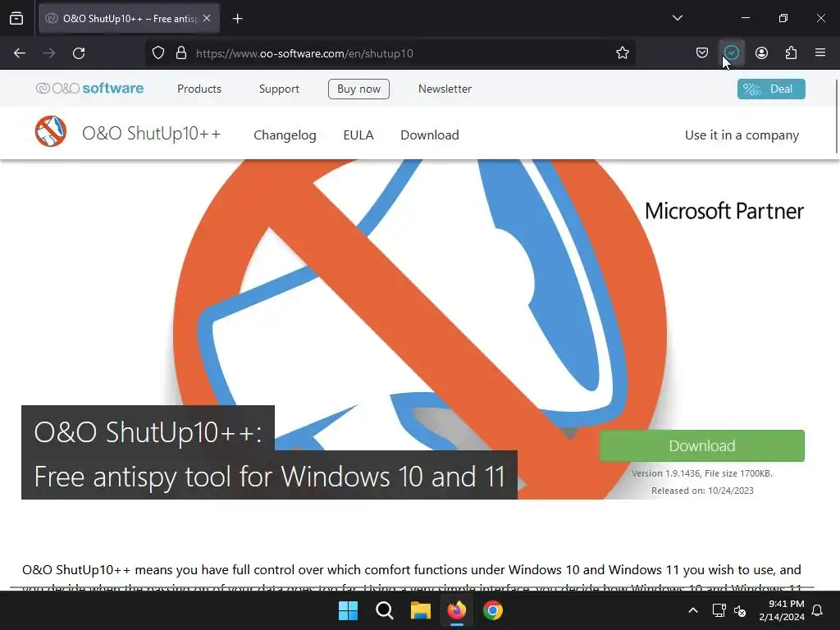Close the O&O ShutUp10++ tab
This screenshot has width=840, height=630.
(x=207, y=18)
